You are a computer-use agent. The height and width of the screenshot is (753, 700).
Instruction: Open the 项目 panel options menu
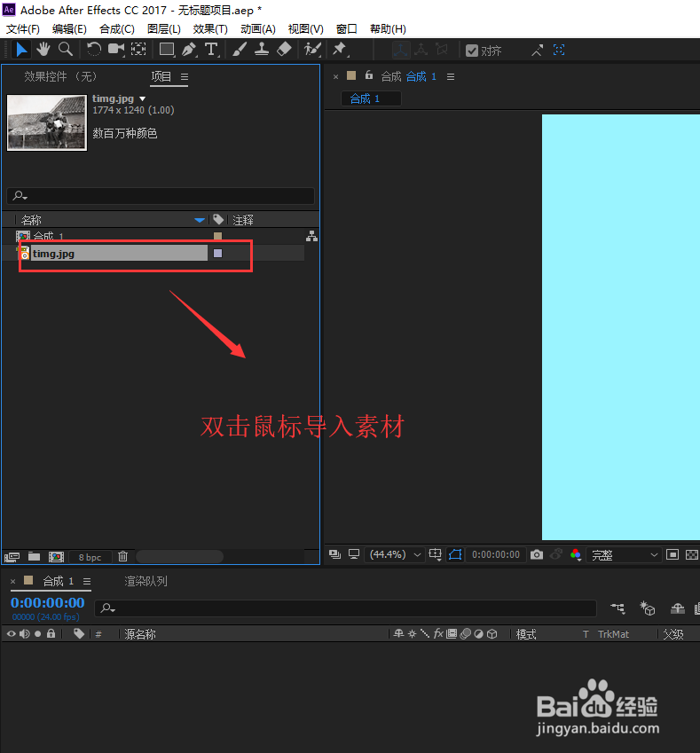coord(185,77)
